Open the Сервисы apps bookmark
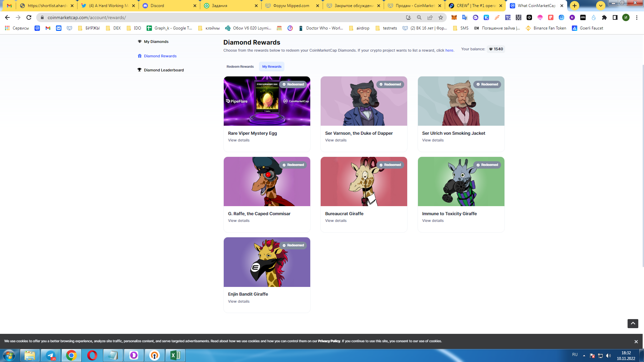Screen dimensions: 644x362 coord(17,28)
